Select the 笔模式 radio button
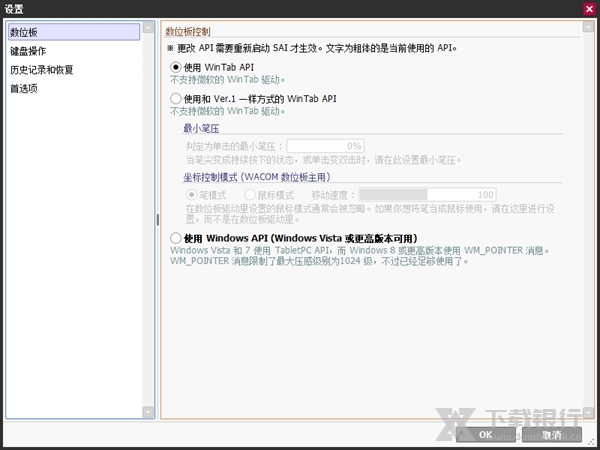 (192, 194)
